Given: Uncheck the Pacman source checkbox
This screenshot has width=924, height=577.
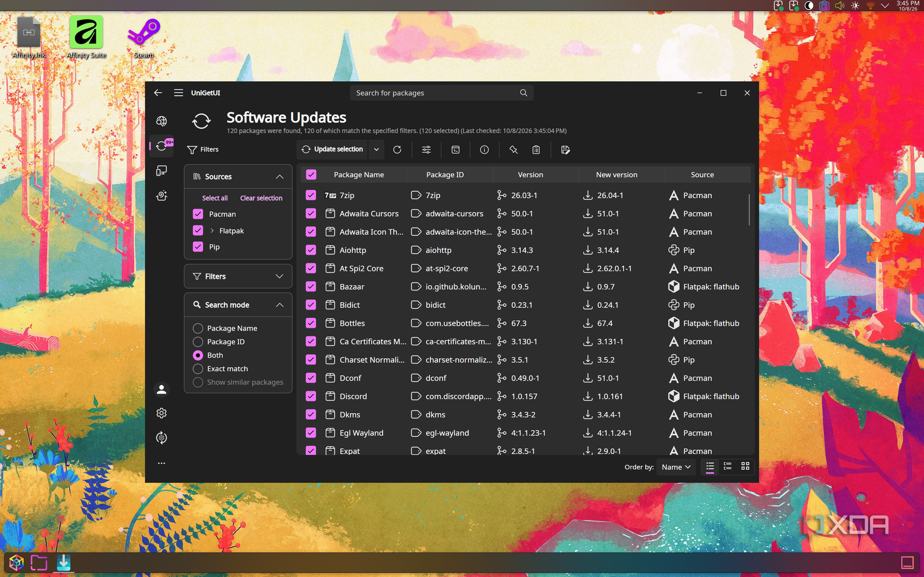Looking at the screenshot, I should pos(198,214).
